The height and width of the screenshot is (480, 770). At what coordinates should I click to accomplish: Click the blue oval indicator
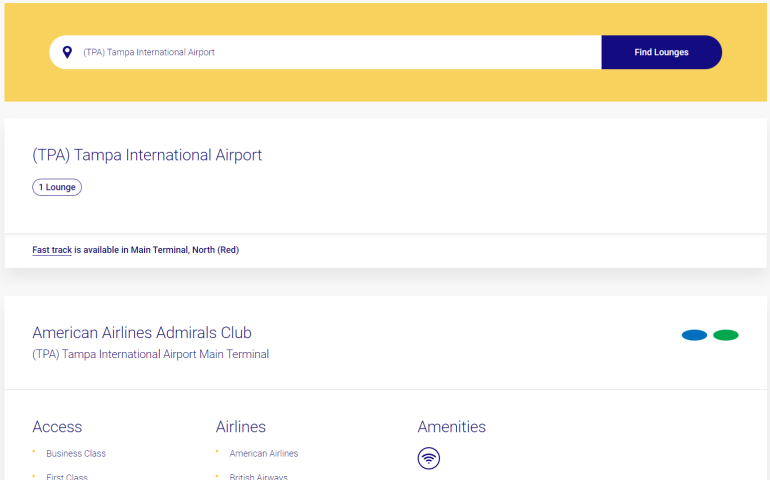[x=694, y=335]
